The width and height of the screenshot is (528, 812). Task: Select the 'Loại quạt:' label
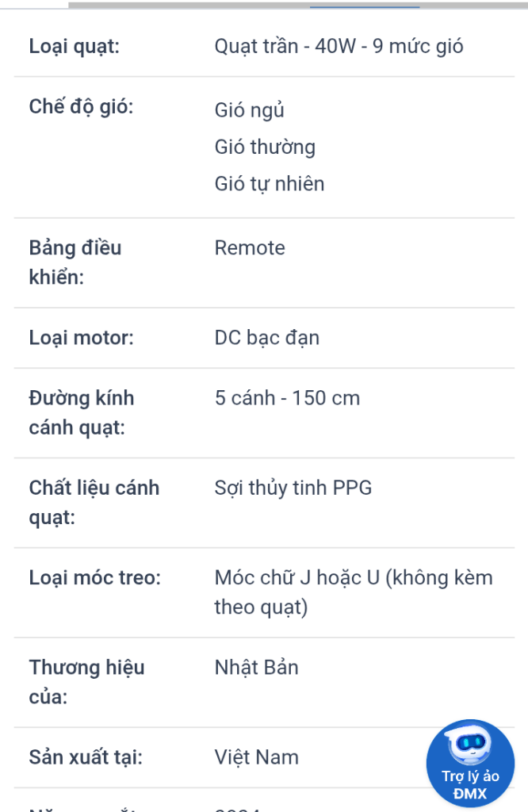pyautogui.click(x=74, y=46)
